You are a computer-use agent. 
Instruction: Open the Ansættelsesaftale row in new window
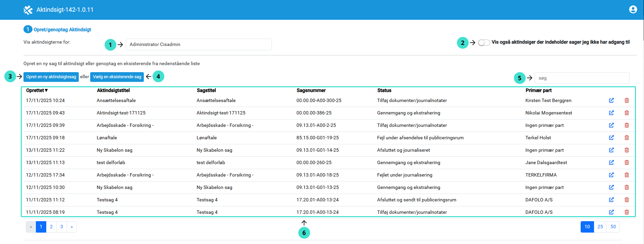coord(611,100)
